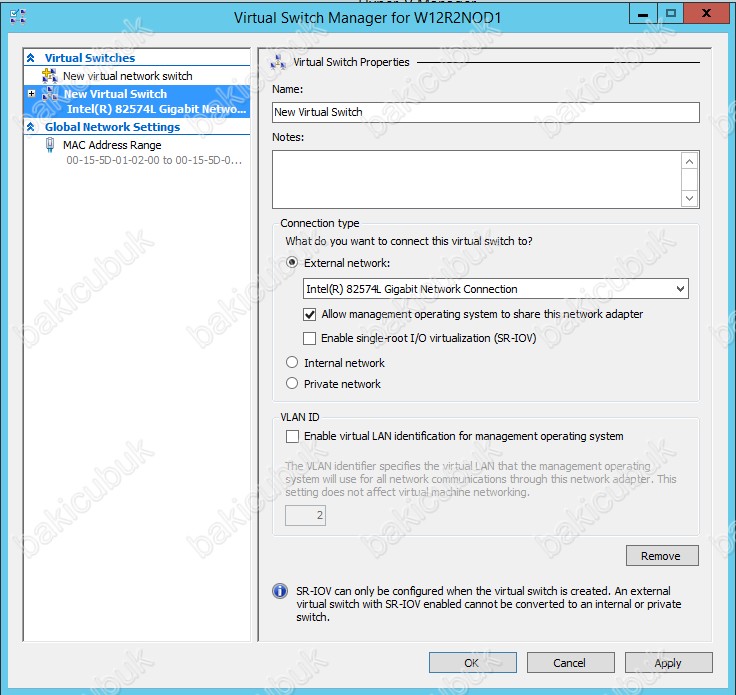736x695 pixels.
Task: Click the Name text field
Action: pos(485,112)
